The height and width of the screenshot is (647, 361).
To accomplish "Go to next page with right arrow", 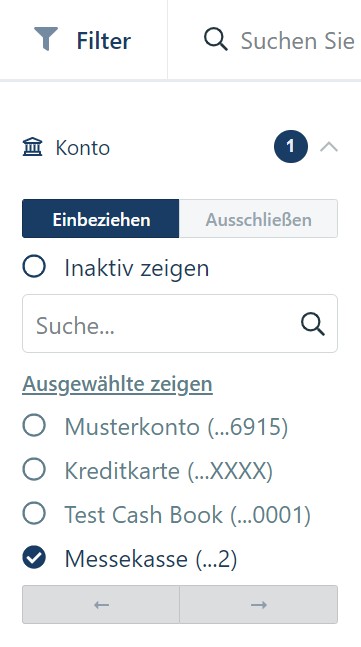I will coord(259,604).
